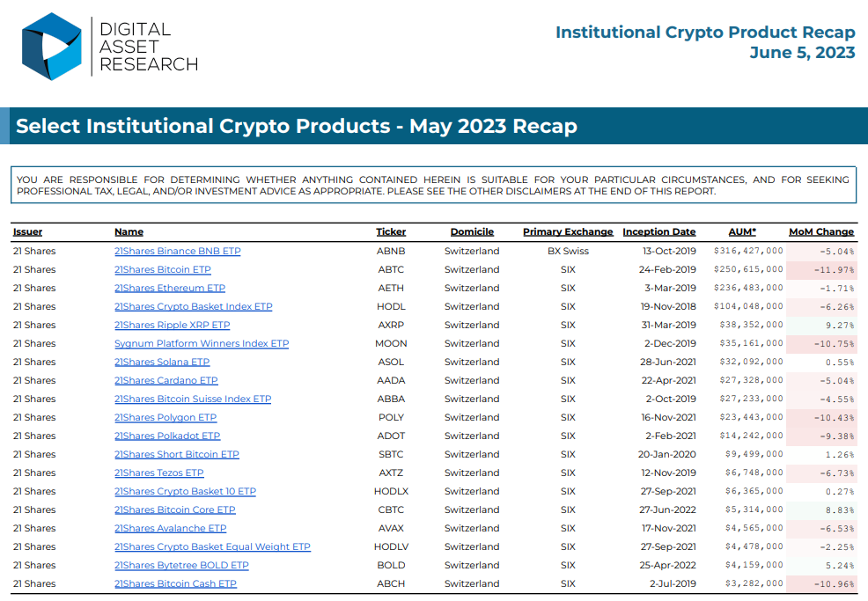Click the May 2023 Recap banner heading
The height and width of the screenshot is (601, 868).
(296, 126)
